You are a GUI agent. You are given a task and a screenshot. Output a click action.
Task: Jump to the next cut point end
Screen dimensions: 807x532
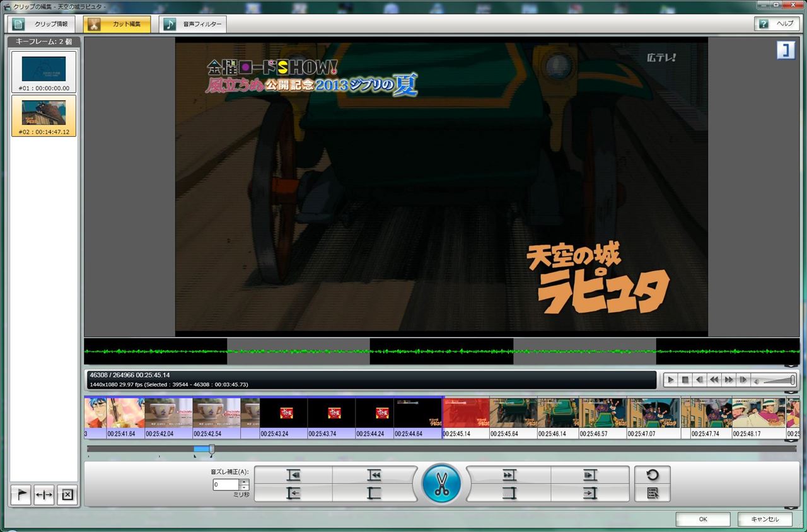[590, 475]
